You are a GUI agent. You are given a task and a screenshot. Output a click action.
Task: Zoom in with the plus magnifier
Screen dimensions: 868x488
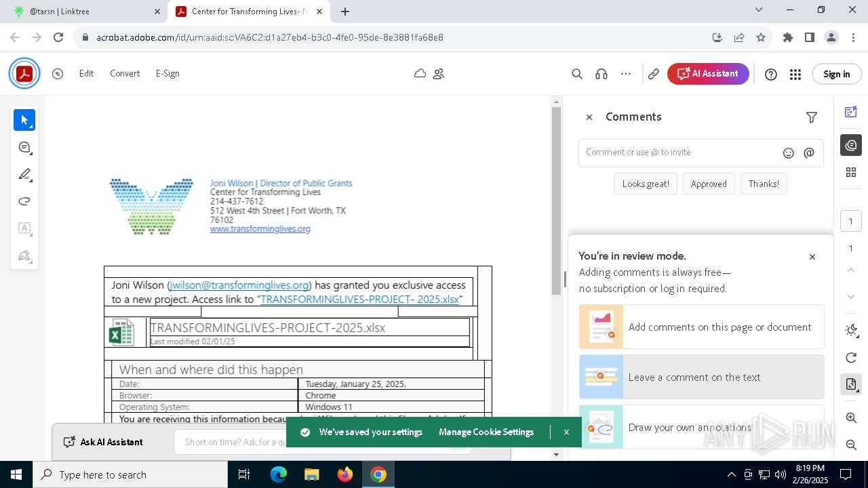[x=851, y=418]
